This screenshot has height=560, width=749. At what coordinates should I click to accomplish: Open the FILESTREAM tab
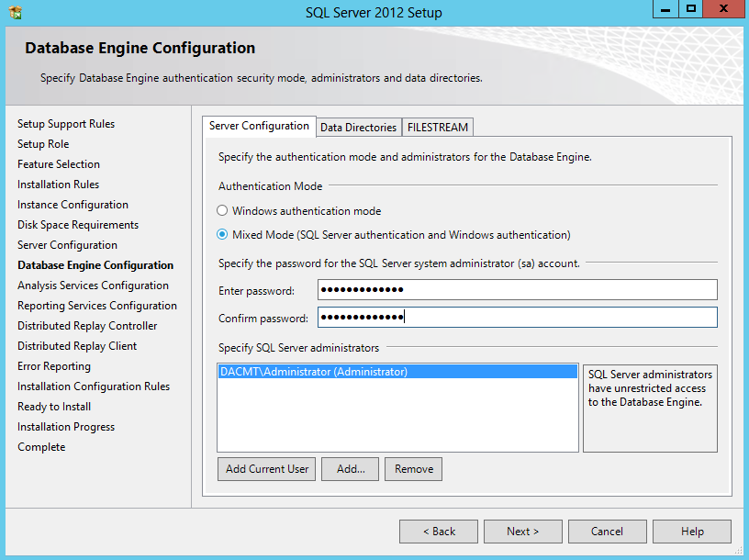point(438,128)
